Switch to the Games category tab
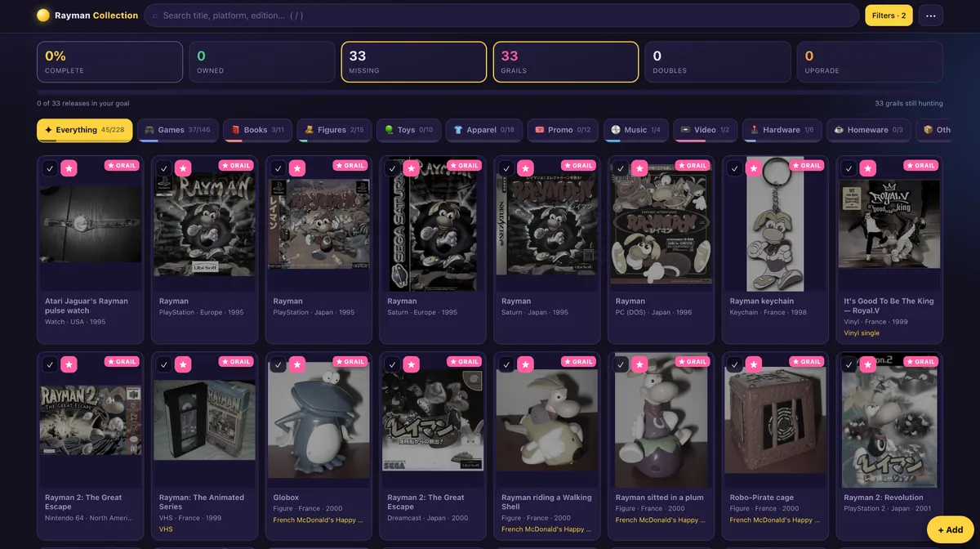The height and width of the screenshot is (549, 980). coord(177,130)
